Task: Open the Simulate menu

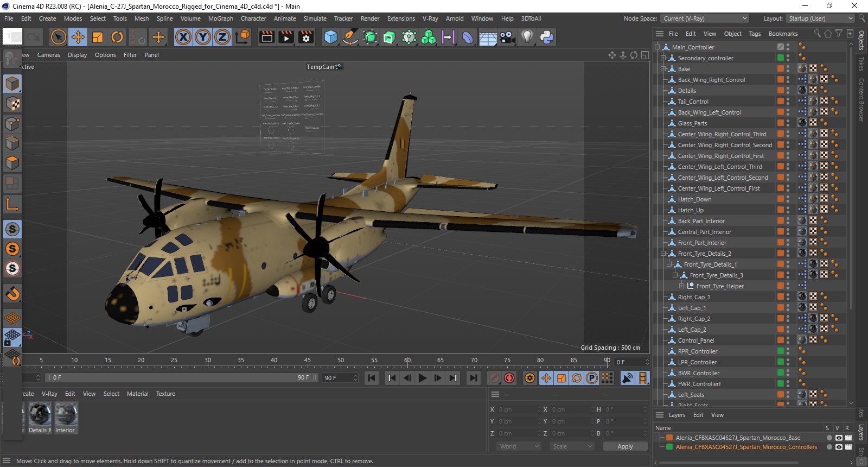Action: click(315, 18)
